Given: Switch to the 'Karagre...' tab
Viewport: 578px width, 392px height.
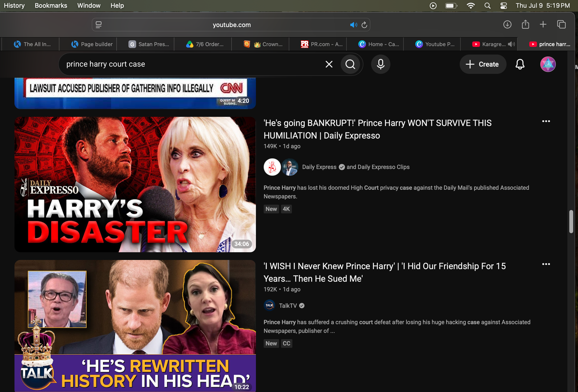Looking at the screenshot, I should 489,44.
